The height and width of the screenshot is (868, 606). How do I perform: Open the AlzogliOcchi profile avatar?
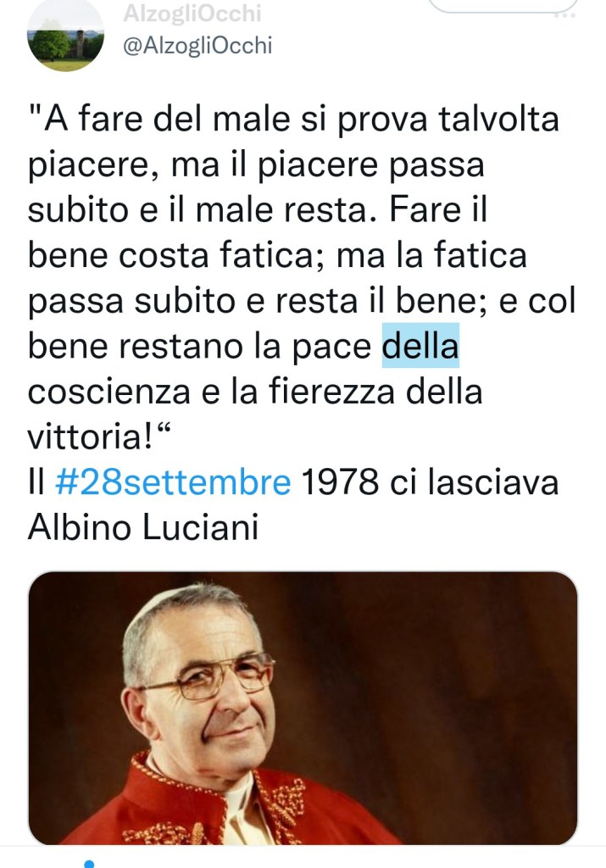pyautogui.click(x=65, y=34)
